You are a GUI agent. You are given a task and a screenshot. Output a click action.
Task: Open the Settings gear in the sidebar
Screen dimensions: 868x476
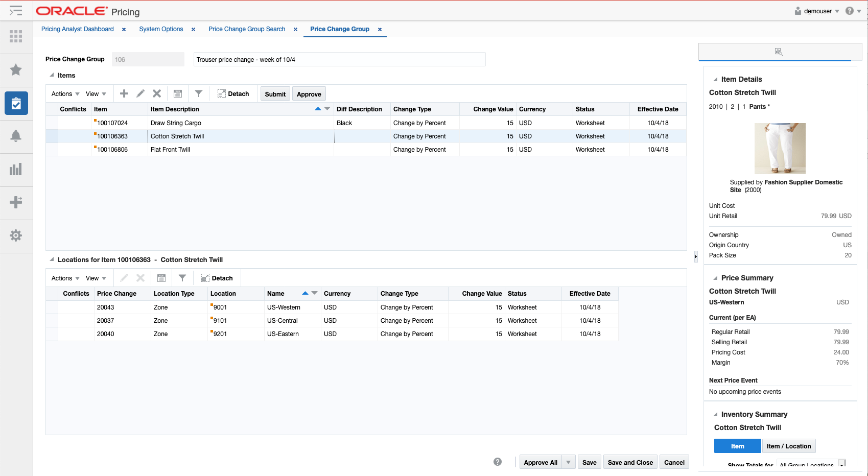coord(16,235)
